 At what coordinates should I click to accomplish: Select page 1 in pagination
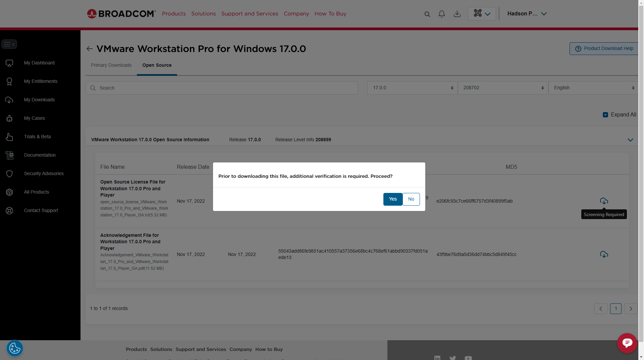click(x=616, y=309)
